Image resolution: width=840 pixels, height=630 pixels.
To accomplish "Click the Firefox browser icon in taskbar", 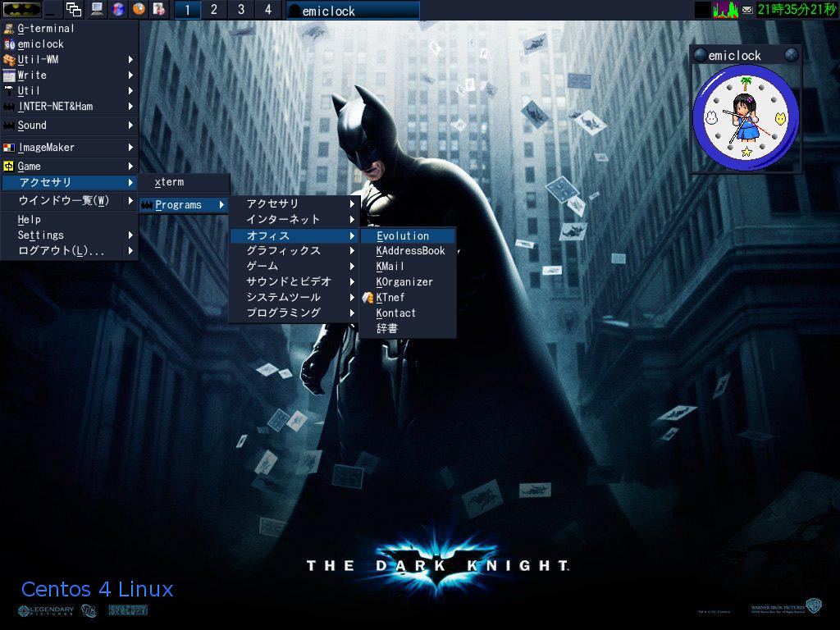I will [x=139, y=10].
